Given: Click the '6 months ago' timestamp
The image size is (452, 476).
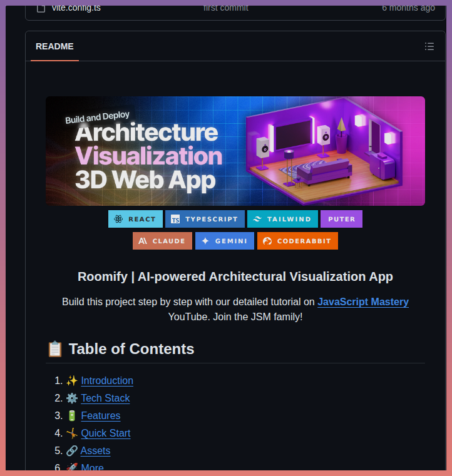Looking at the screenshot, I should click(408, 8).
